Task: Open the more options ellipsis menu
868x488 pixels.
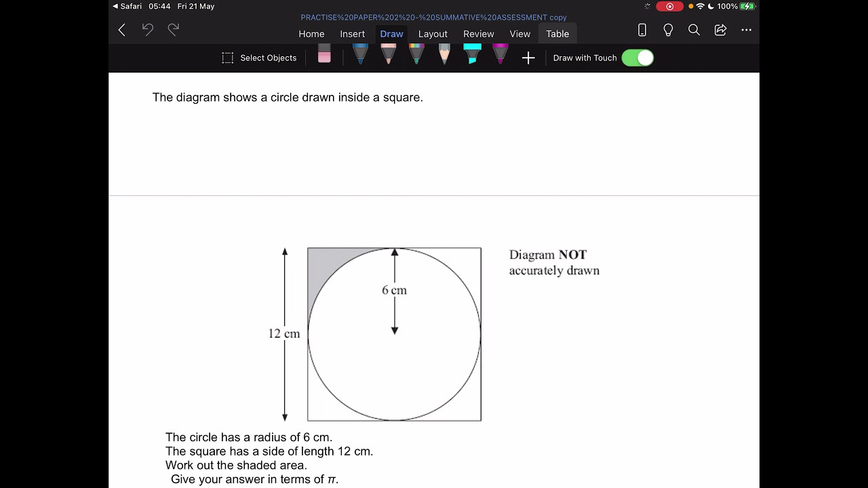Action: click(747, 30)
